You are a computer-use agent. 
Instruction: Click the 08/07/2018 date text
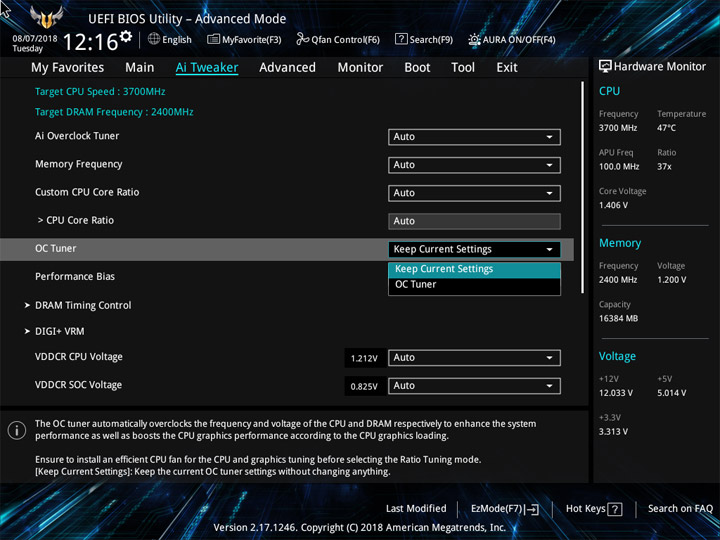tap(35, 39)
